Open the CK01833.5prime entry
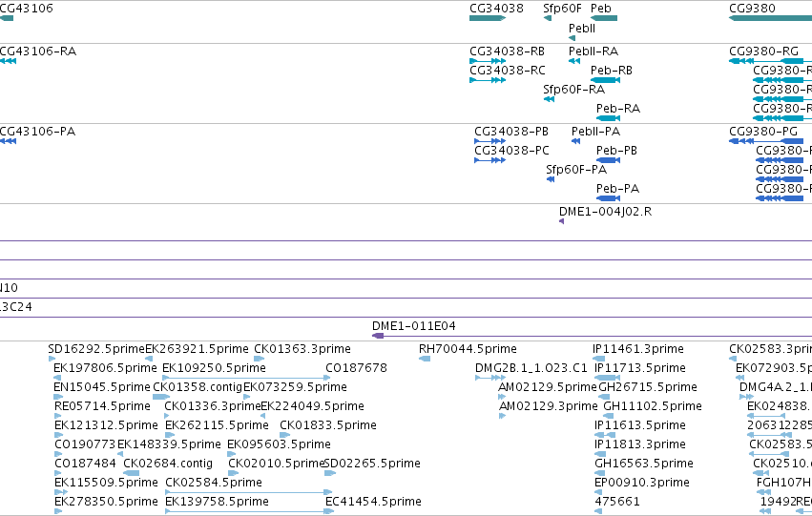This screenshot has width=812, height=516. (328, 425)
